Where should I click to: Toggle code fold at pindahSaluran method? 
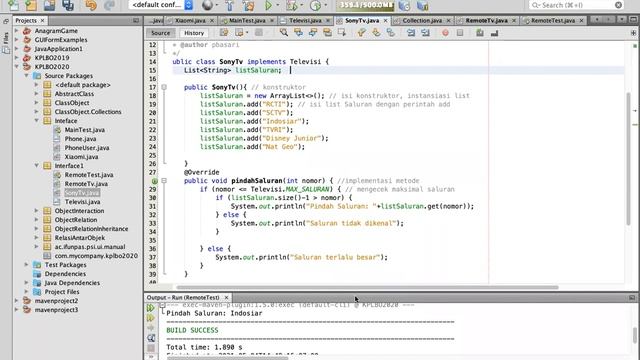[164, 181]
